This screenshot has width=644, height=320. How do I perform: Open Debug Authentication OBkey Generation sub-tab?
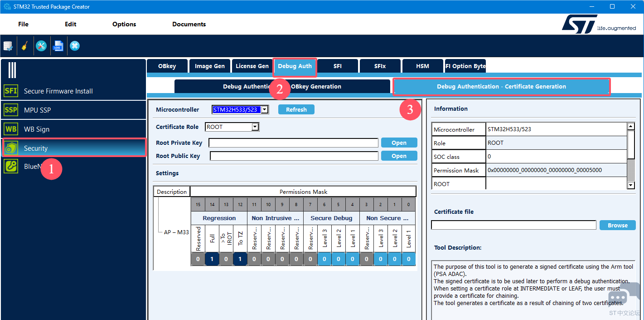coord(282,86)
